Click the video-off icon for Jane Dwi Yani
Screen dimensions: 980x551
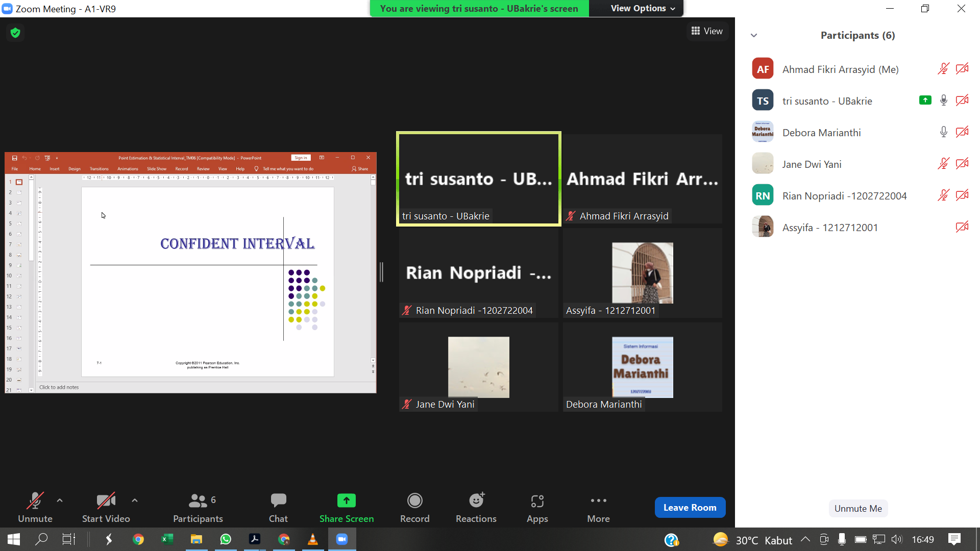[x=962, y=164]
